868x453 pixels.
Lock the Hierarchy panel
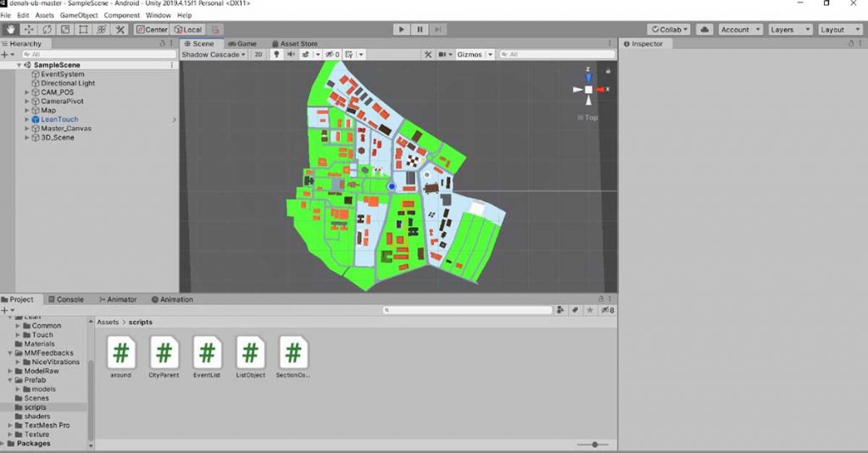click(162, 43)
